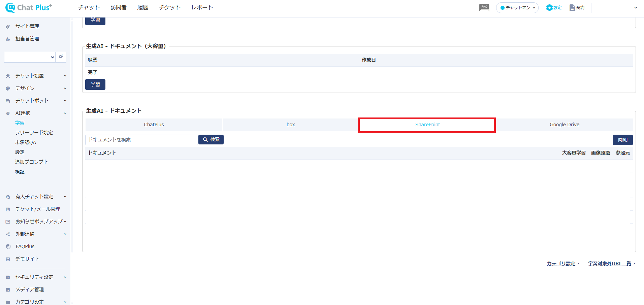
Task: Switch to the Google Drive tab
Action: pos(565,125)
